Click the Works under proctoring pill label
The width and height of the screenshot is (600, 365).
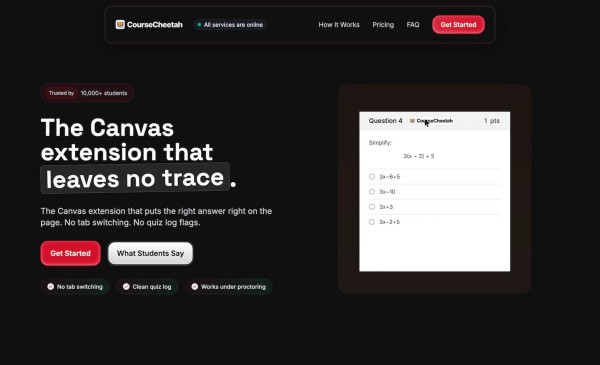(x=233, y=287)
